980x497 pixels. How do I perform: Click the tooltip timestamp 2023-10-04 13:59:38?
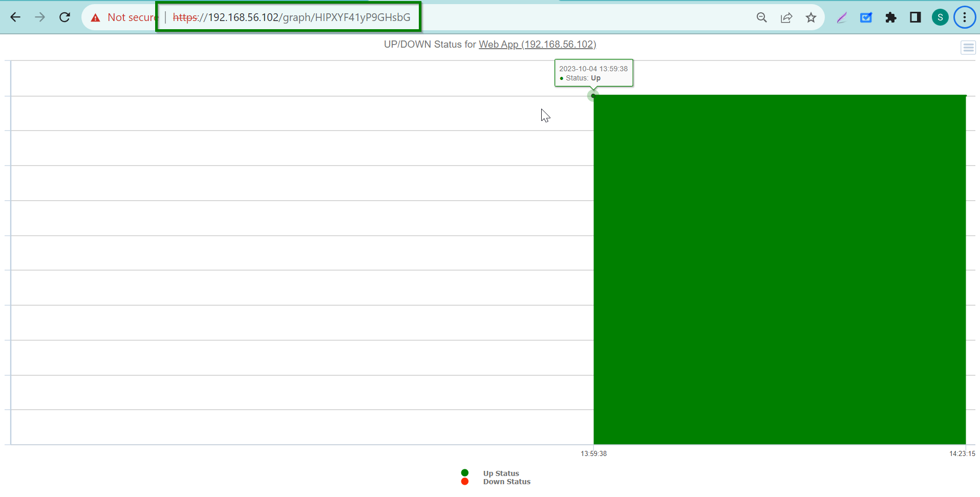tap(593, 69)
